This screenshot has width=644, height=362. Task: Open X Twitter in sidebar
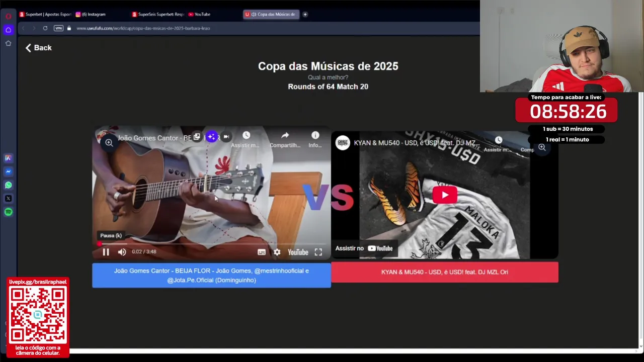pyautogui.click(x=8, y=199)
